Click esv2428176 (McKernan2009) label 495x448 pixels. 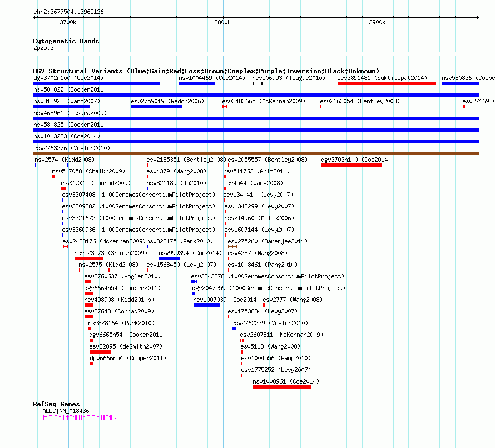[x=104, y=241]
